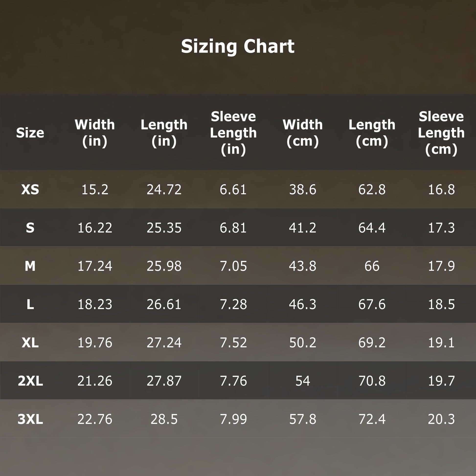Select the 25.98 length value for M

[x=164, y=266]
